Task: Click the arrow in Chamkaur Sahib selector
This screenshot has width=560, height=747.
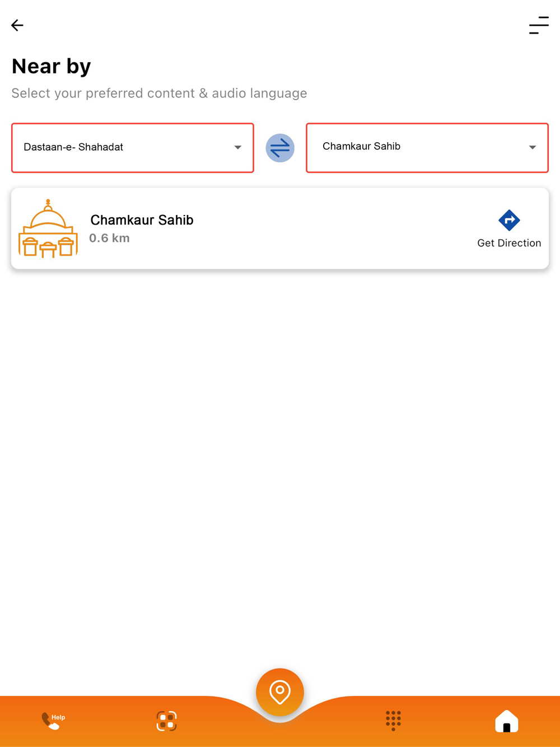Action: (x=533, y=147)
